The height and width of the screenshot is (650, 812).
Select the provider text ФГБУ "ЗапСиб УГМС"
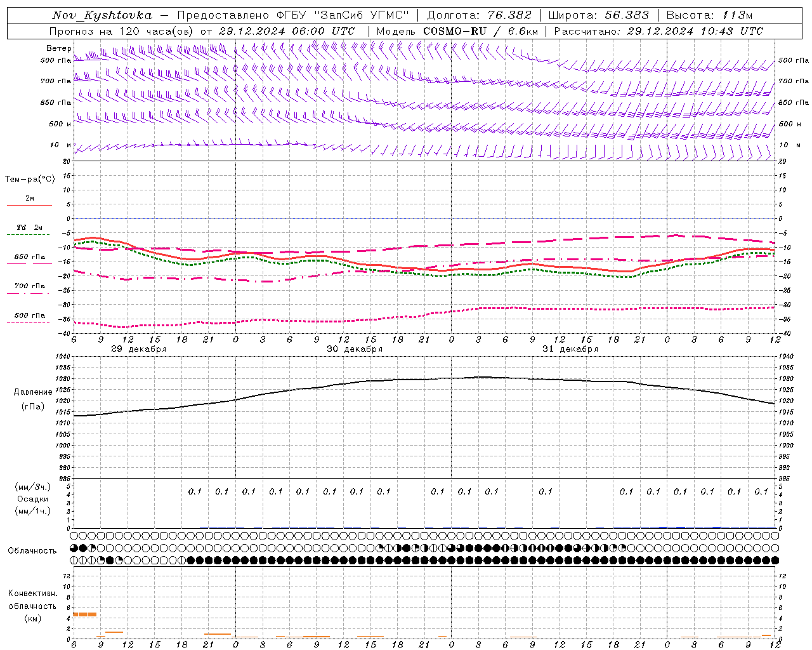[343, 15]
